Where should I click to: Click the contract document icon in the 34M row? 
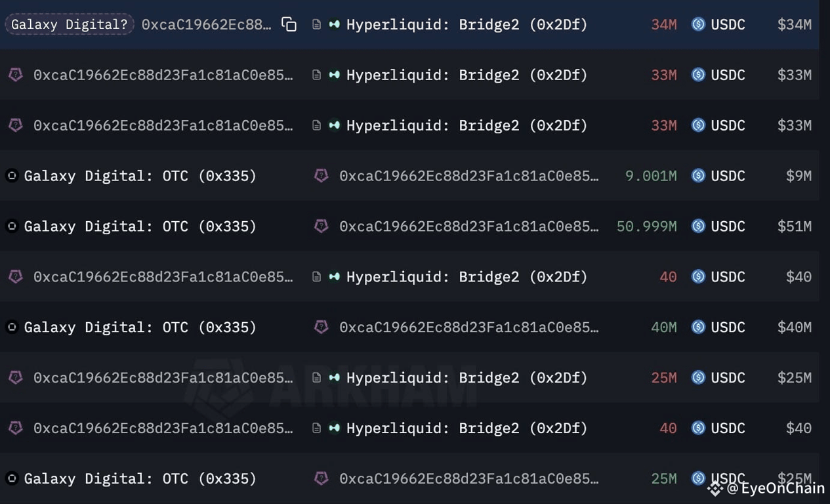click(316, 25)
